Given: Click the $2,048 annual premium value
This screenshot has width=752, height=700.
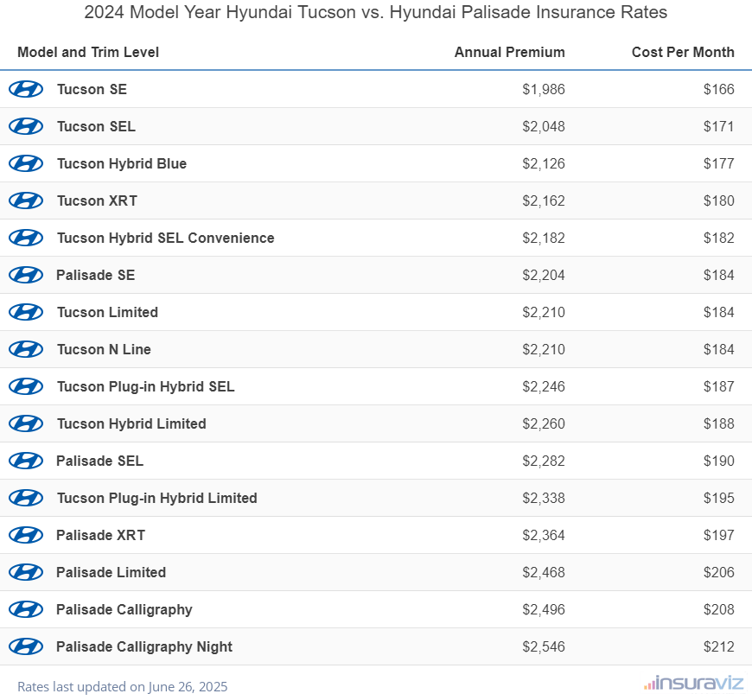Looking at the screenshot, I should coord(544,126).
